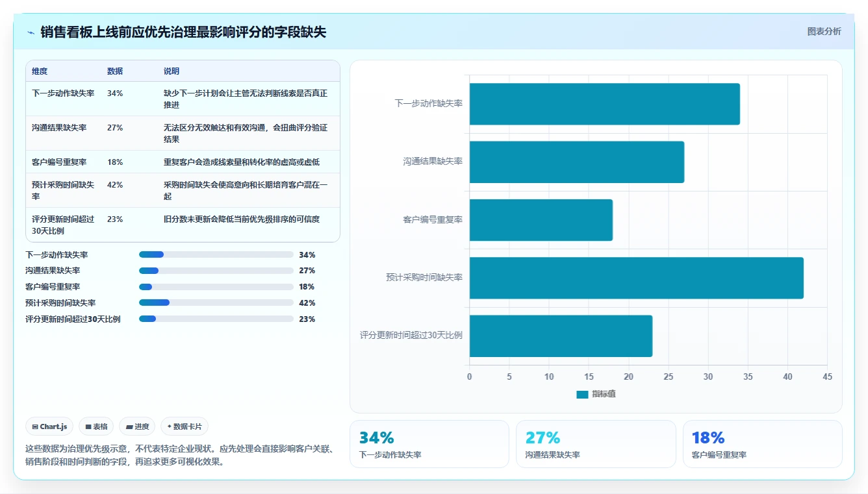Select the Chart.js tag chip
This screenshot has width=868, height=494.
click(x=50, y=426)
